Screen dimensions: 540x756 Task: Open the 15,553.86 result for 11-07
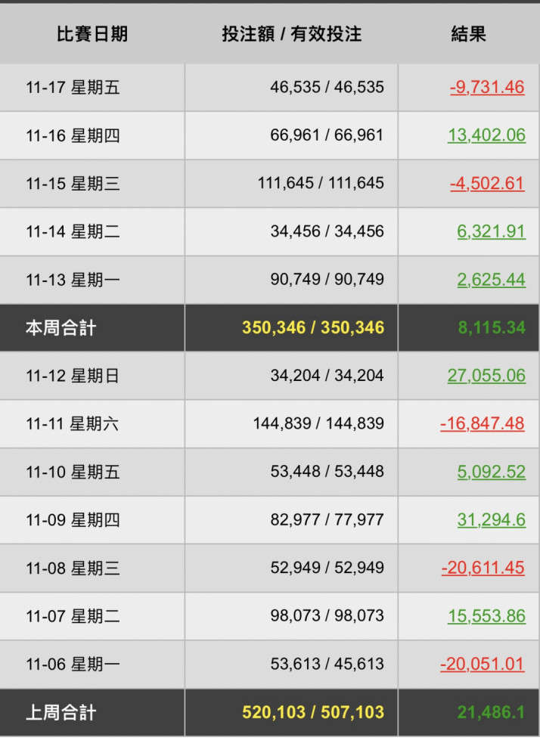click(486, 616)
